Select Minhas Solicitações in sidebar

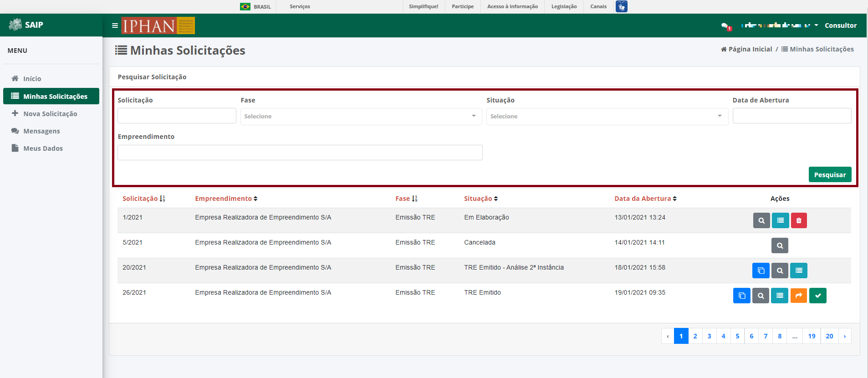tap(51, 96)
